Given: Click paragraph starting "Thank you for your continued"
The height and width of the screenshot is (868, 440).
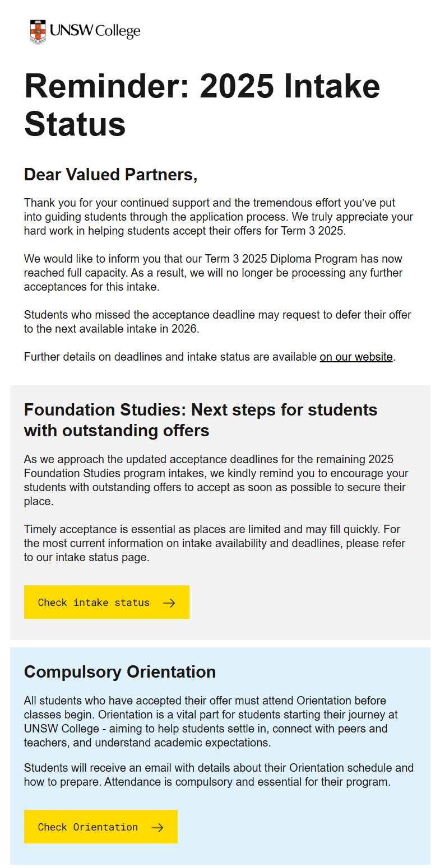Looking at the screenshot, I should (x=219, y=217).
